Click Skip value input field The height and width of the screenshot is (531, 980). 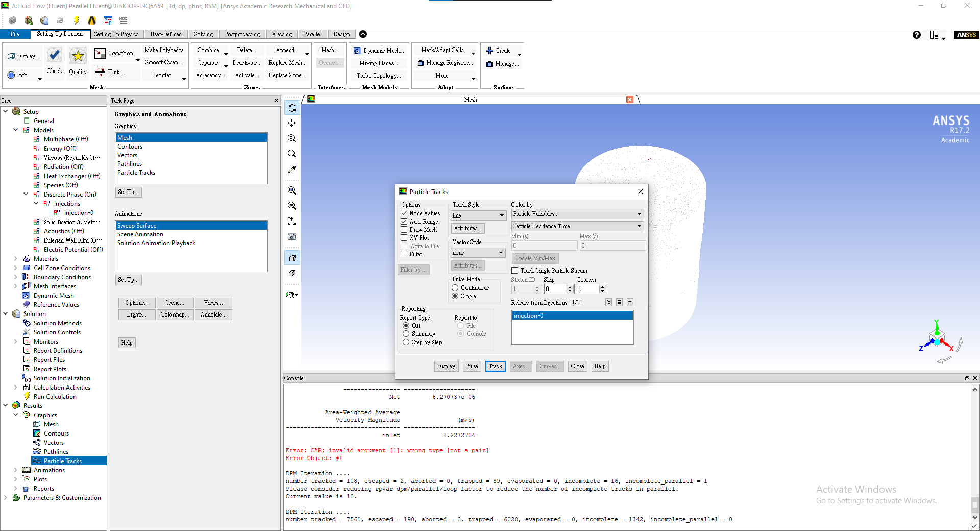point(555,289)
